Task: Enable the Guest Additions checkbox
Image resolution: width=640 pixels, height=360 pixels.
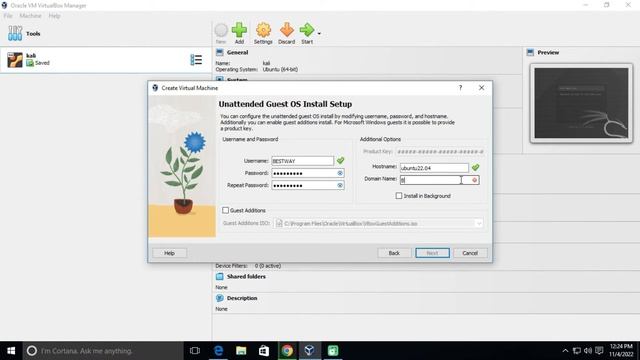Action: pyautogui.click(x=225, y=210)
